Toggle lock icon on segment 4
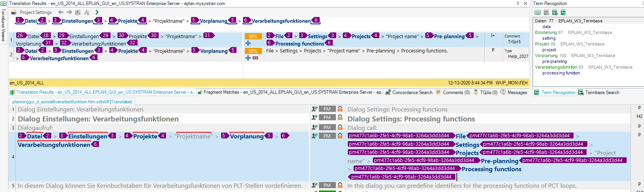Screen dimensions: 644x192 tap(340, 136)
